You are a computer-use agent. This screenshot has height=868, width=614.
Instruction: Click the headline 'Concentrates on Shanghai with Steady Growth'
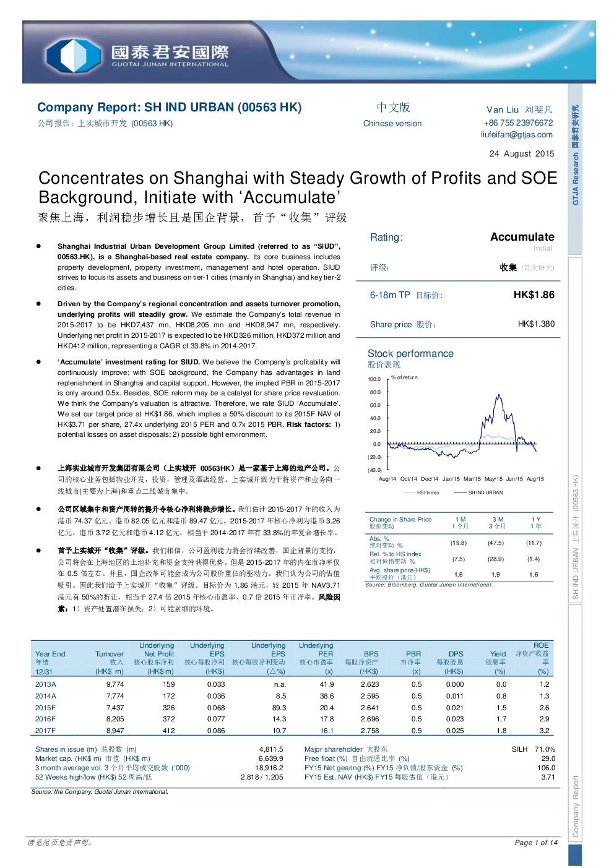(298, 187)
